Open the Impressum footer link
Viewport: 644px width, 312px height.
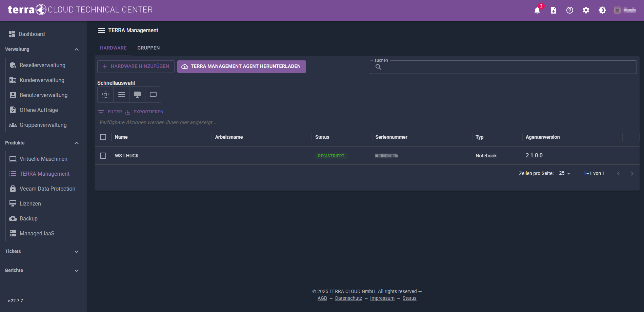point(382,298)
